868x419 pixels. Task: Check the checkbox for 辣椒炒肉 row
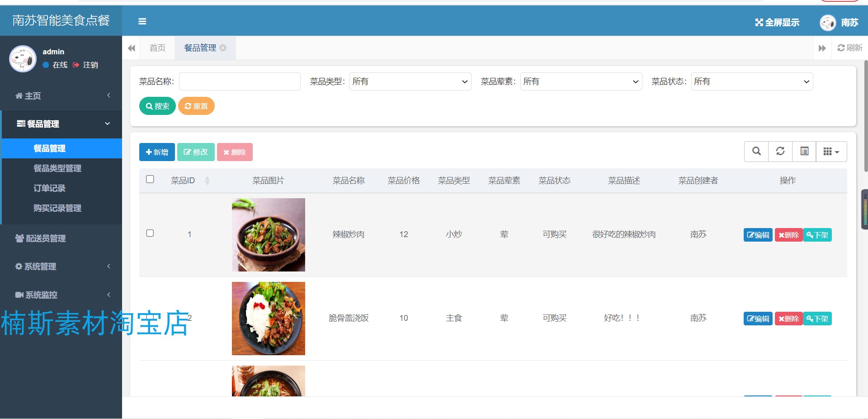point(150,233)
